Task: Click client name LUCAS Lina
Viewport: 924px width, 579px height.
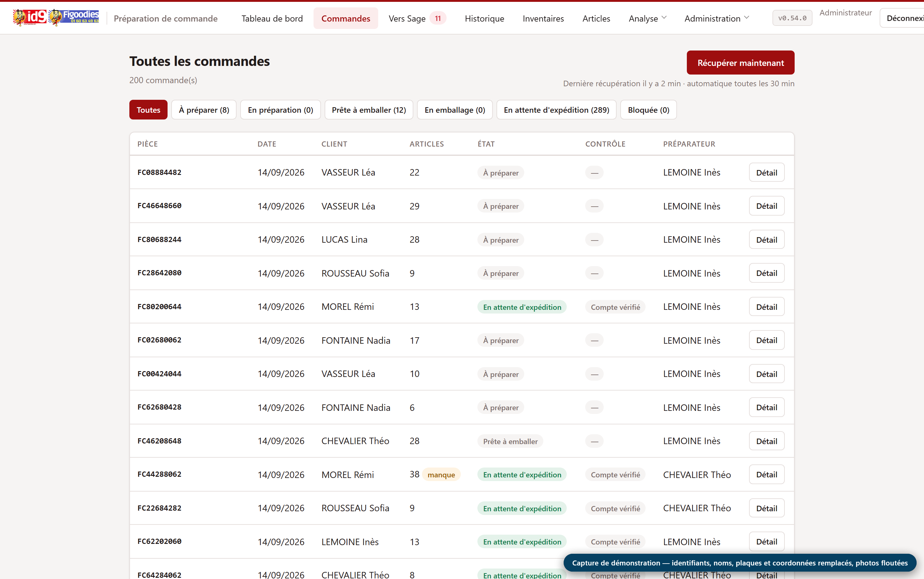Action: pyautogui.click(x=344, y=240)
